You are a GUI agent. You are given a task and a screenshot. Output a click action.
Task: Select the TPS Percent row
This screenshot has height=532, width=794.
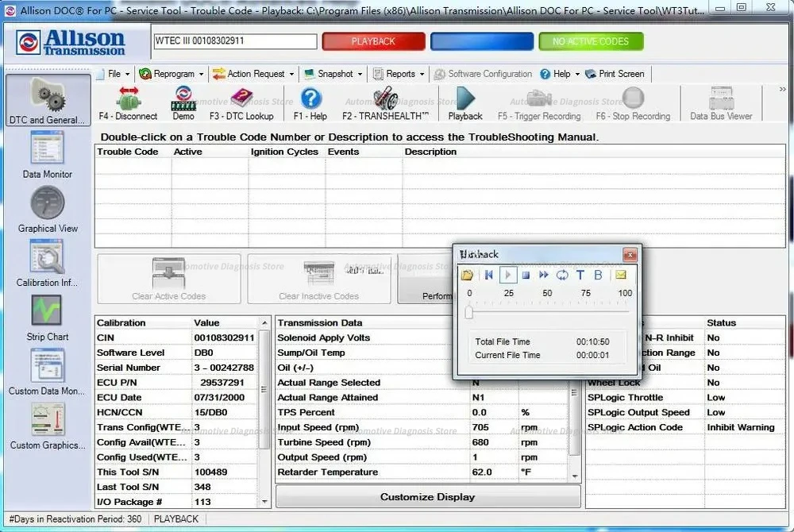[x=422, y=413]
